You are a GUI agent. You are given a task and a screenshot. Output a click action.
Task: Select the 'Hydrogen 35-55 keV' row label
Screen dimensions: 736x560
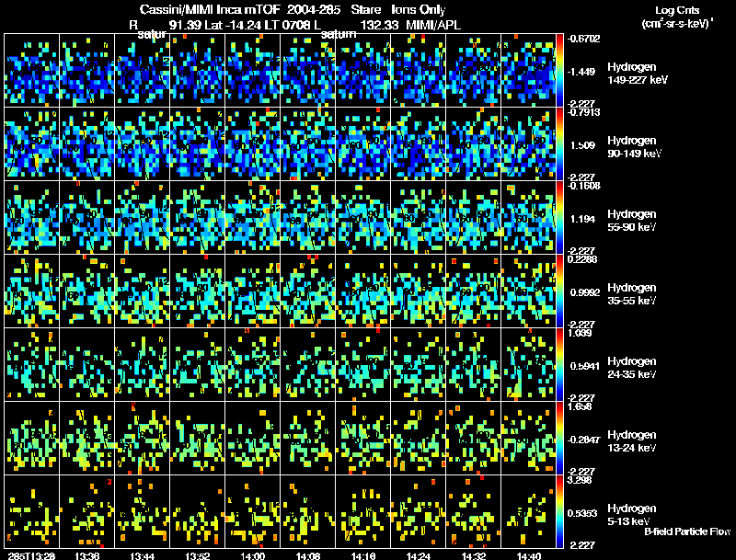(632, 294)
